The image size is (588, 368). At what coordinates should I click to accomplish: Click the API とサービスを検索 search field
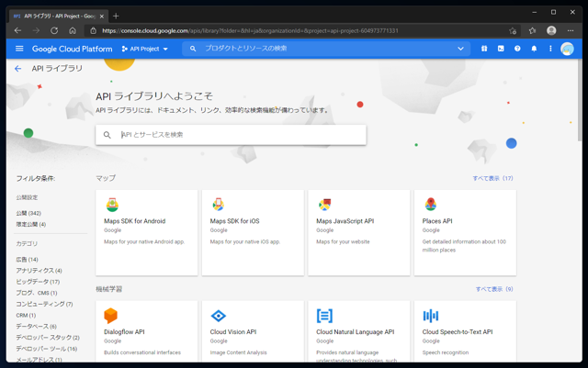point(231,135)
